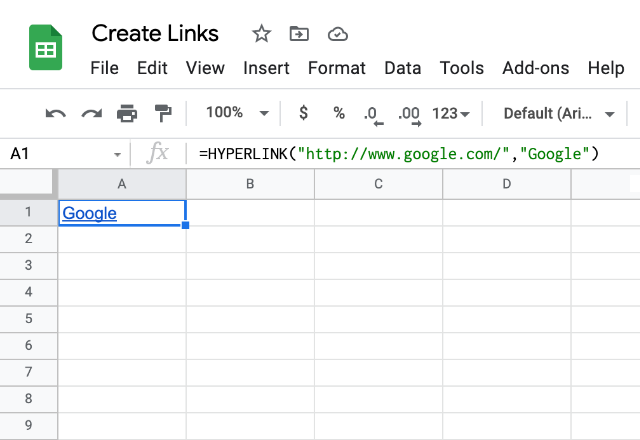Open the Add-ons menu
Image resolution: width=640 pixels, height=440 pixels.
click(536, 68)
